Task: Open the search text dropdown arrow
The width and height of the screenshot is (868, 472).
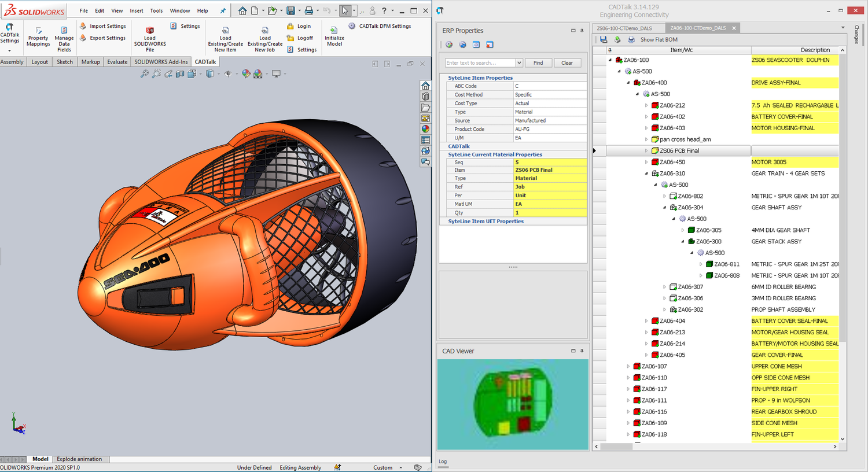Action: [519, 63]
